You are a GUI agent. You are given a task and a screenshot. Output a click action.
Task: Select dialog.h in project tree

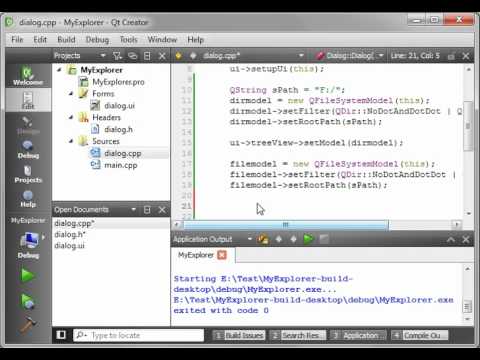(x=118, y=129)
